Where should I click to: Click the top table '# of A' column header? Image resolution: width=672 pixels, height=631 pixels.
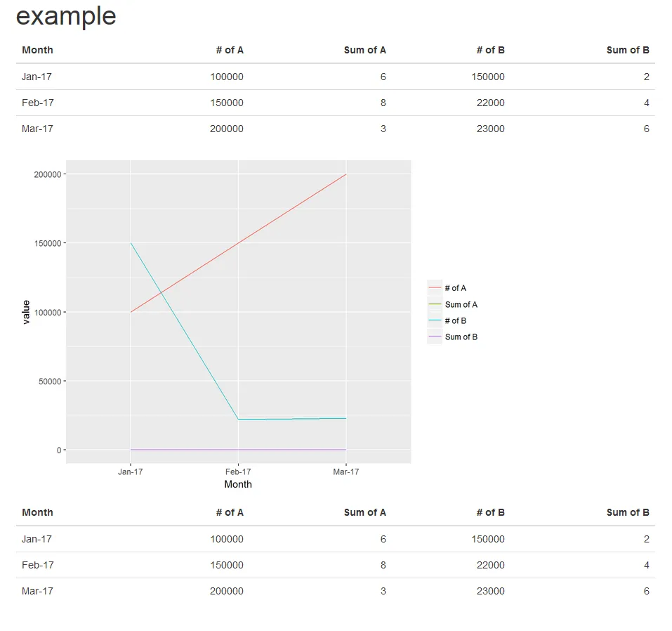(230, 50)
